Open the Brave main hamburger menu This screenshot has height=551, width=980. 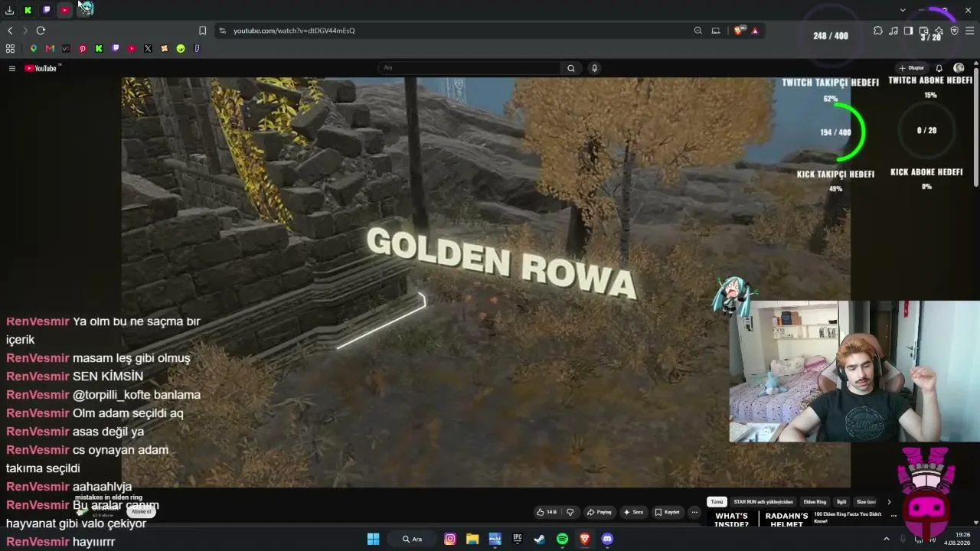click(x=970, y=31)
